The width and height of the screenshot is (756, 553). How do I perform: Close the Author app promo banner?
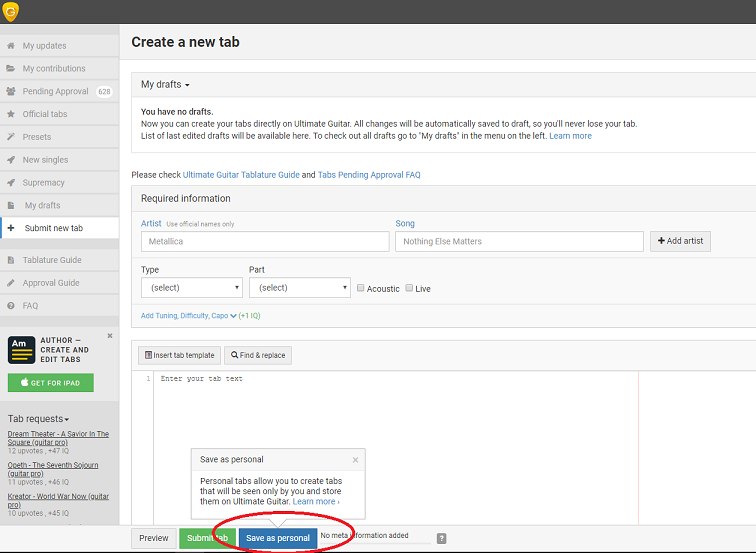pyautogui.click(x=110, y=336)
